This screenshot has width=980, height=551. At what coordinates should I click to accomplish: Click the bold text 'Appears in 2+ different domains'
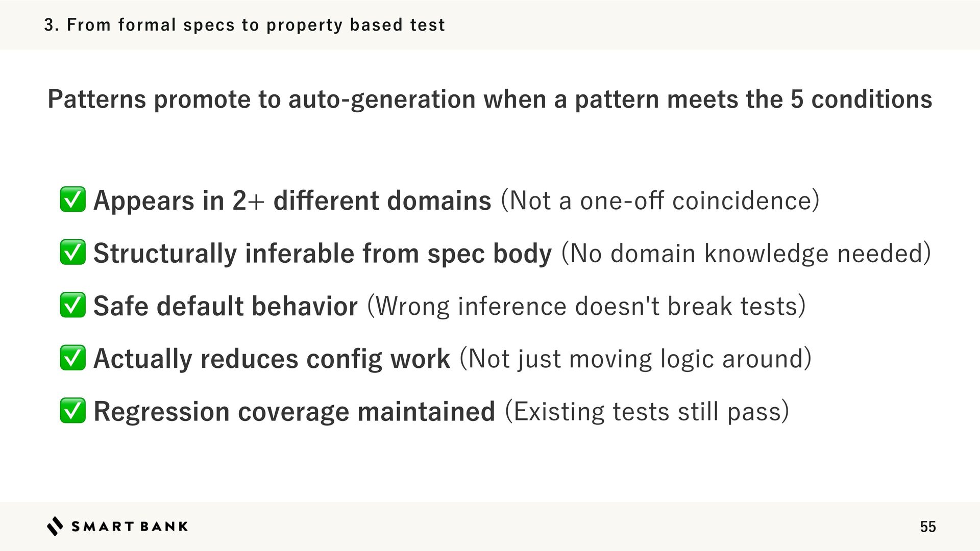point(292,201)
